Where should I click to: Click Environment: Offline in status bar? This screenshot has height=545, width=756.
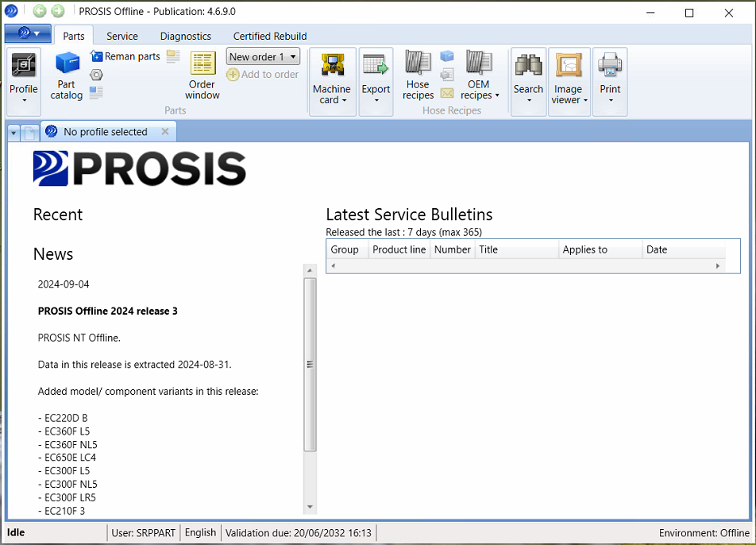click(x=704, y=533)
